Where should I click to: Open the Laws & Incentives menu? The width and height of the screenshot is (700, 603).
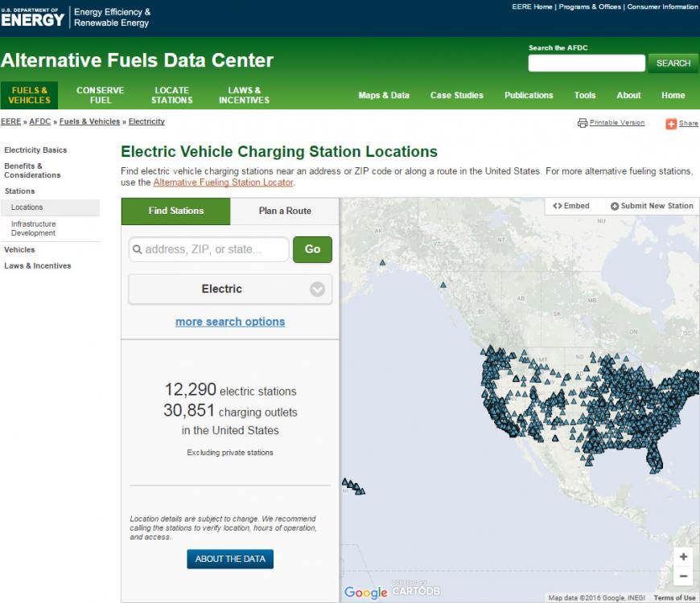point(244,96)
